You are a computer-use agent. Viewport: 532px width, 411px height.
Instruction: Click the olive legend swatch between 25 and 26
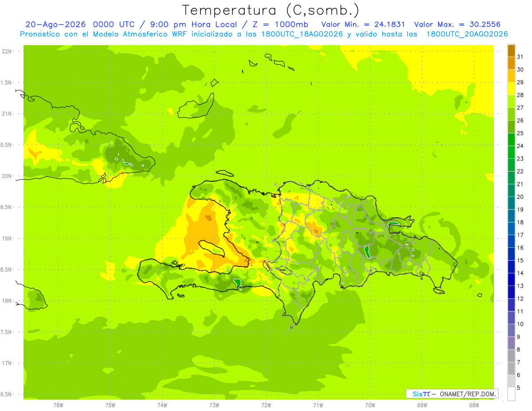pos(511,127)
